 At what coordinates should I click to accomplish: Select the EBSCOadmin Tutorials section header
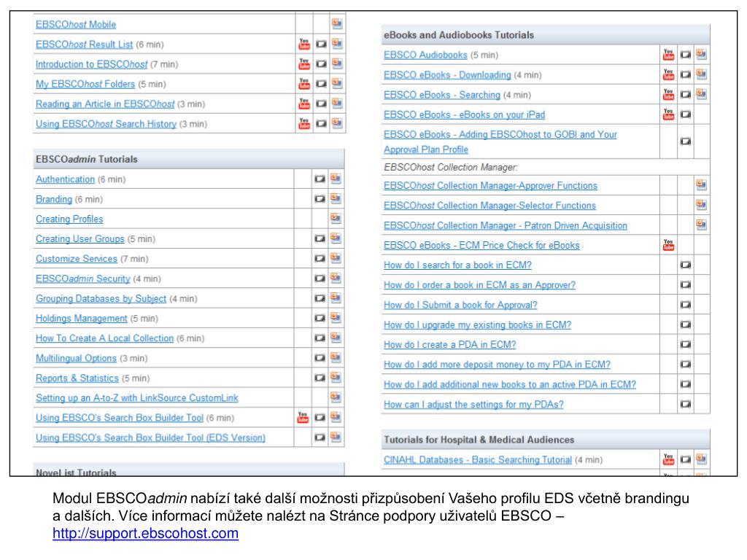189,159
